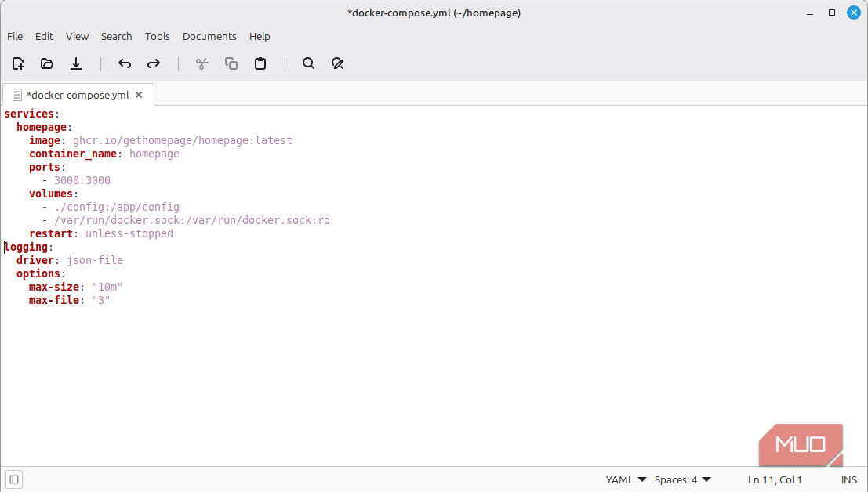Click the 'options' key
This screenshot has width=868, height=492.
[x=38, y=273]
